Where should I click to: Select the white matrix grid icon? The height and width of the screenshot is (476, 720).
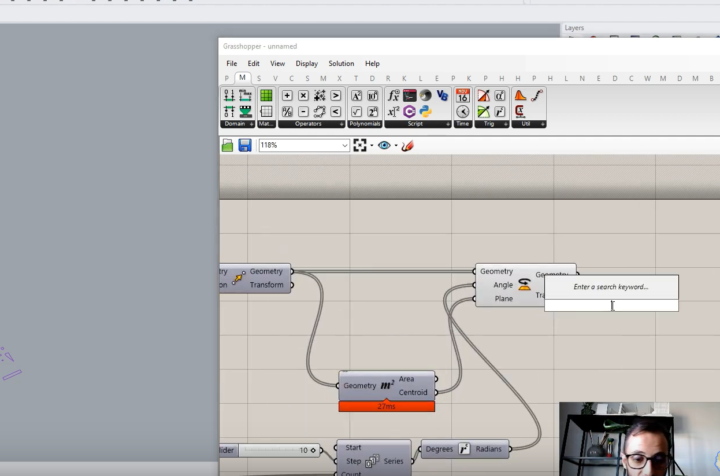(x=266, y=111)
